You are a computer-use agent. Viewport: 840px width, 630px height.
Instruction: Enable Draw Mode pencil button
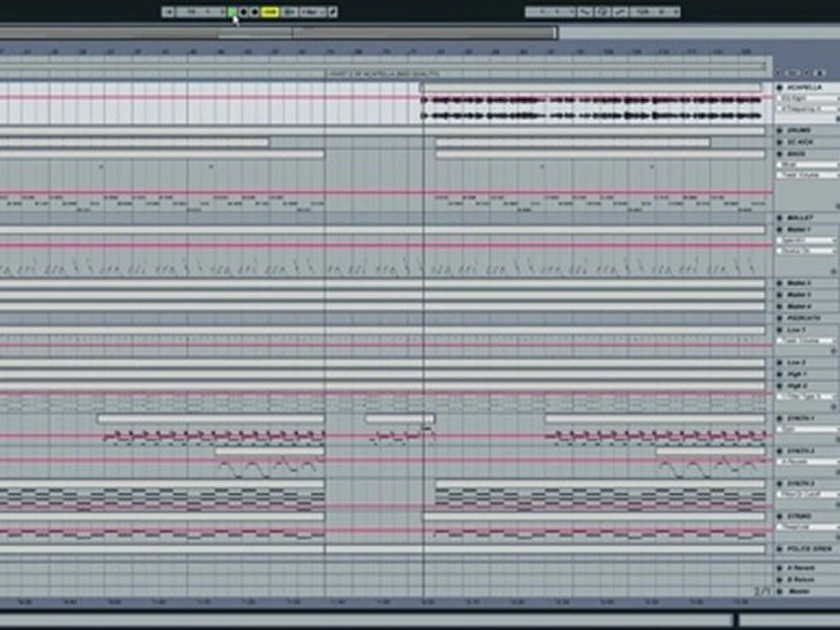pos(332,11)
